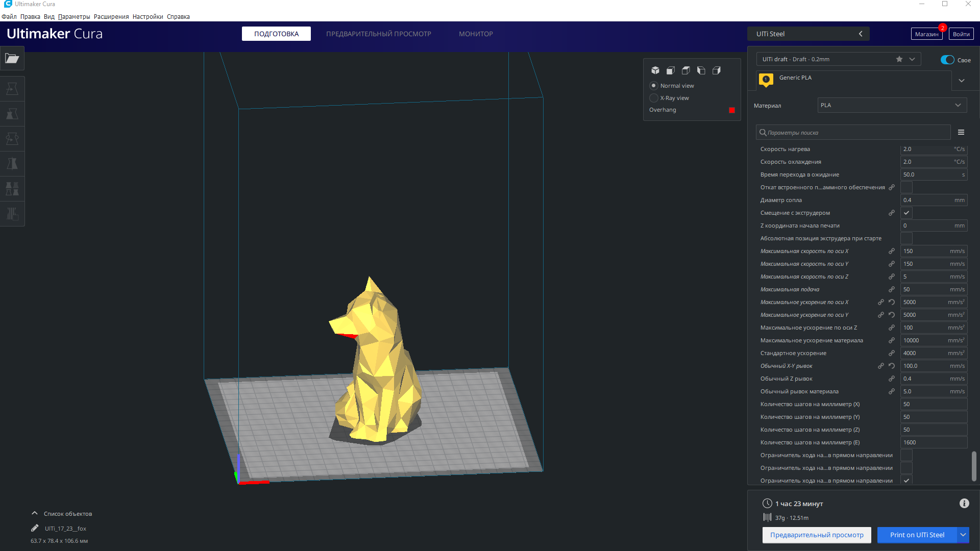Switch camera to 3D isometric view icon

pos(655,70)
